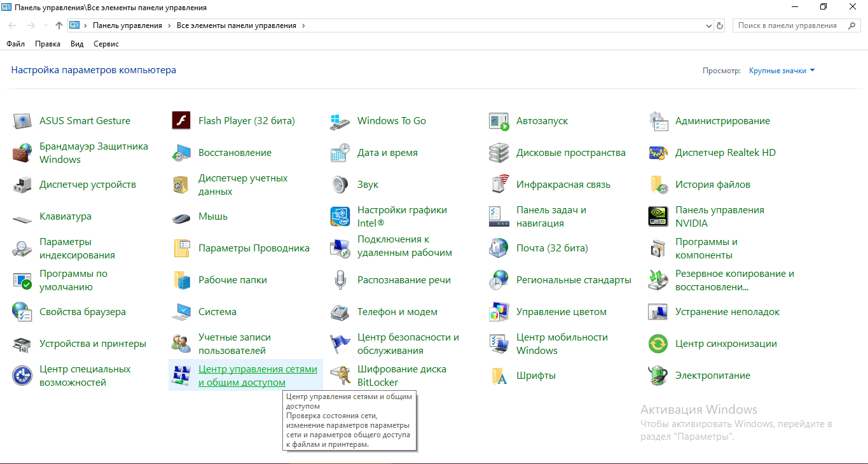868x464 pixels.
Task: Open the Программы и компоненты link
Action: 706,248
